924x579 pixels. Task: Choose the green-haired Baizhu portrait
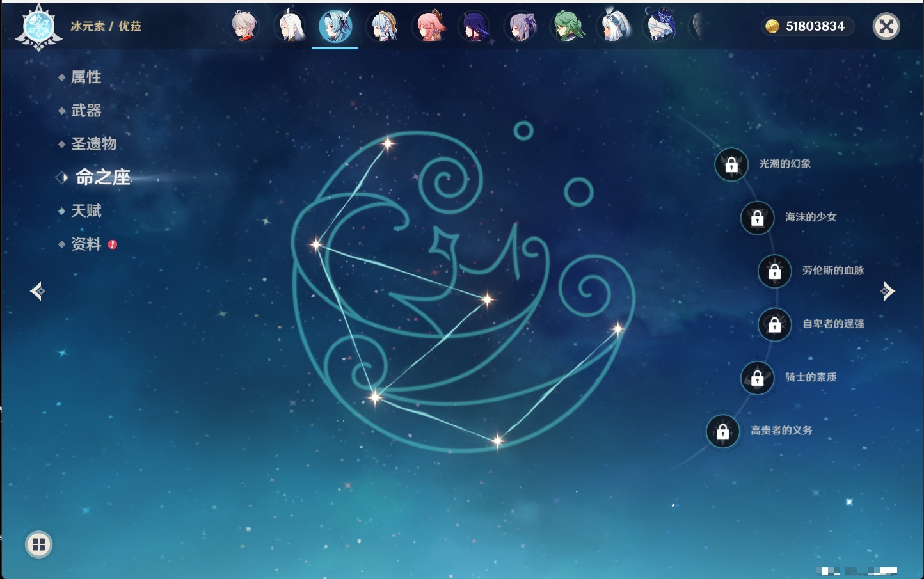click(x=568, y=27)
